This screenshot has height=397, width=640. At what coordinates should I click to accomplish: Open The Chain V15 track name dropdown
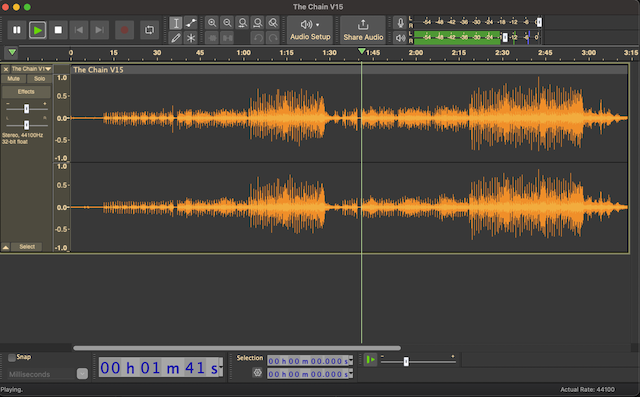click(31, 69)
